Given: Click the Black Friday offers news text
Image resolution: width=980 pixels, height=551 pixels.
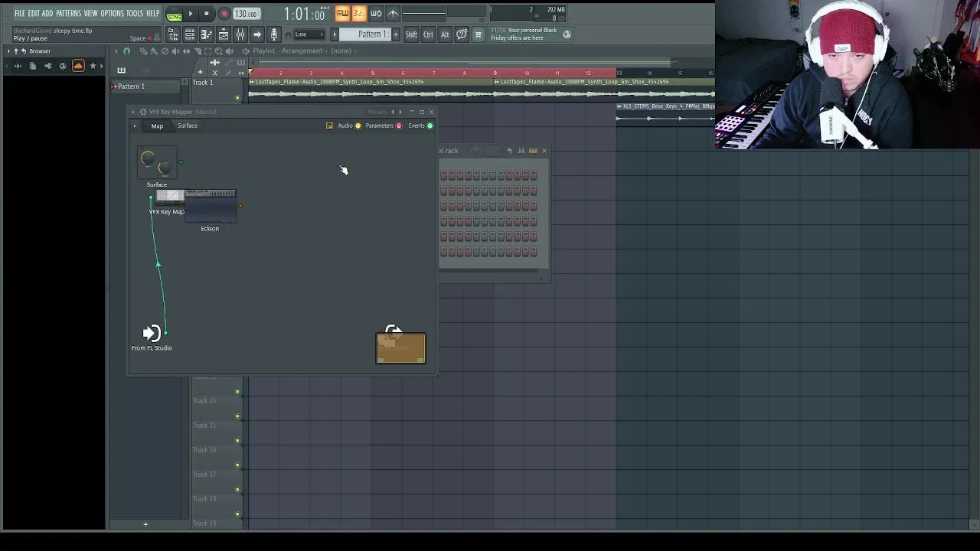Looking at the screenshot, I should tap(524, 34).
